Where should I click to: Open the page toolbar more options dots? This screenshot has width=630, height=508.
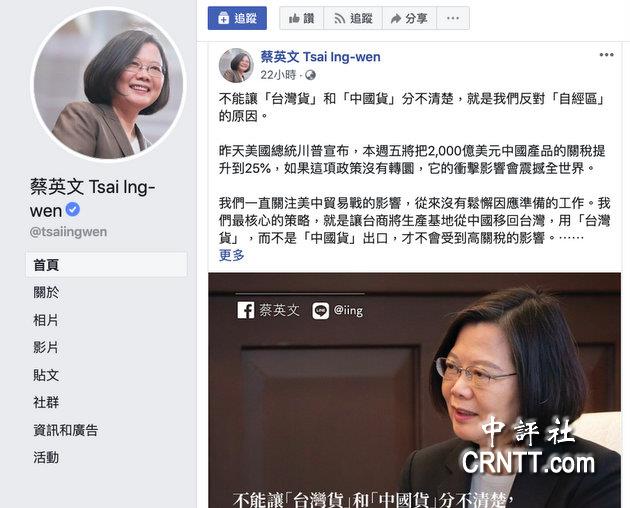pyautogui.click(x=453, y=18)
